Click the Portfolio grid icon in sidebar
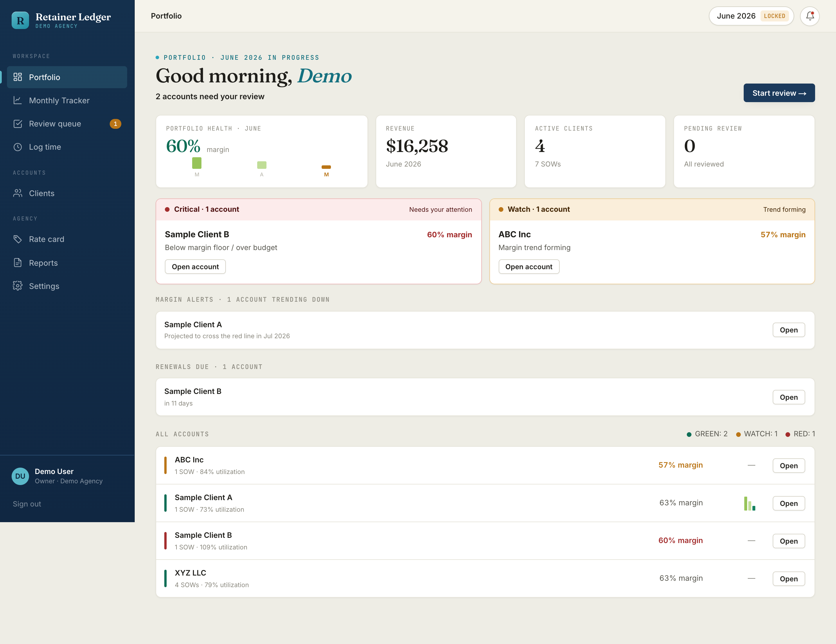836x644 pixels. coord(18,77)
